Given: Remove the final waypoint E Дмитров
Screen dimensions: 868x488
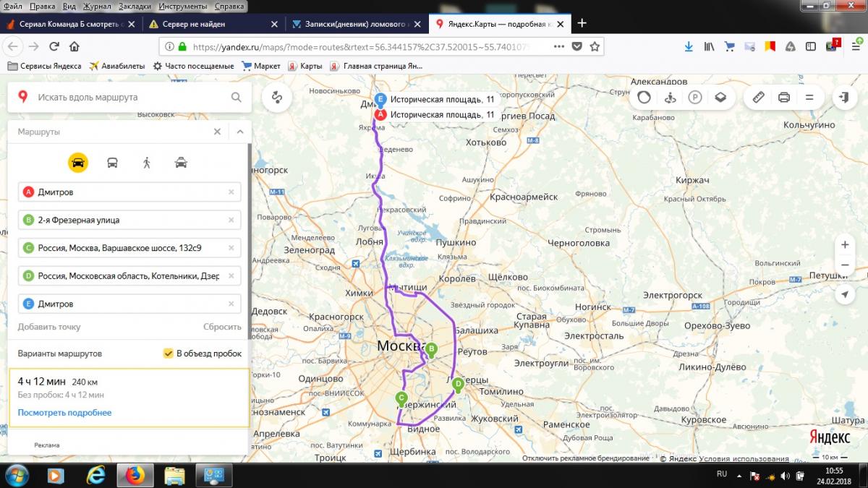Looking at the screenshot, I should tap(231, 304).
